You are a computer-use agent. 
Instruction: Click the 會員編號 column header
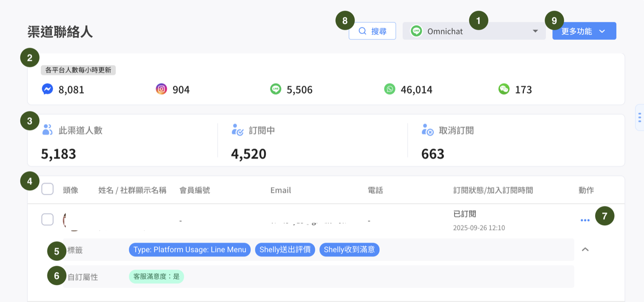(x=195, y=190)
